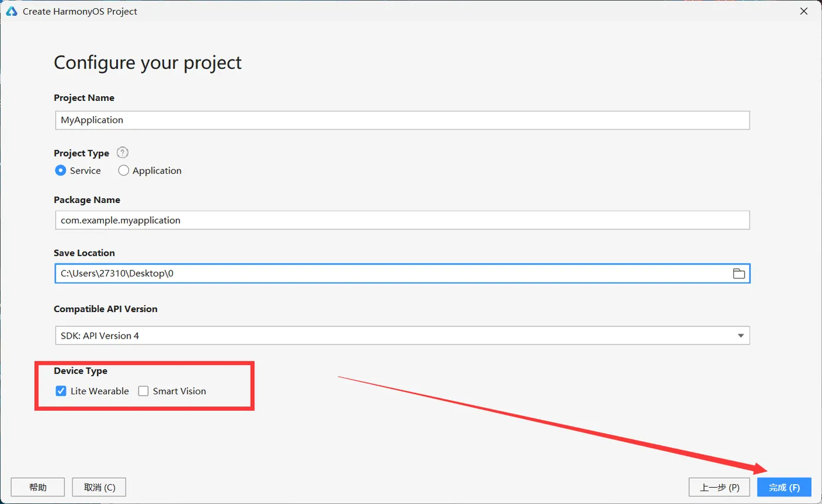Select the Application project type

[150, 171]
